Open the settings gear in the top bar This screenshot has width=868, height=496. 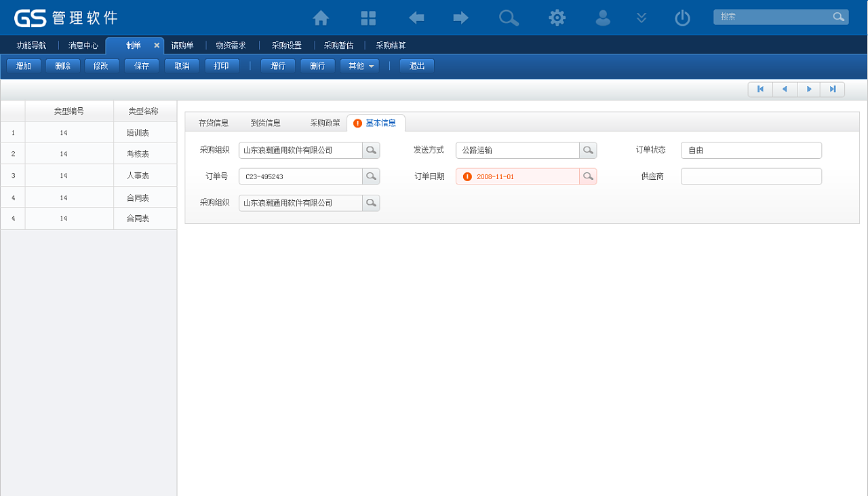557,18
